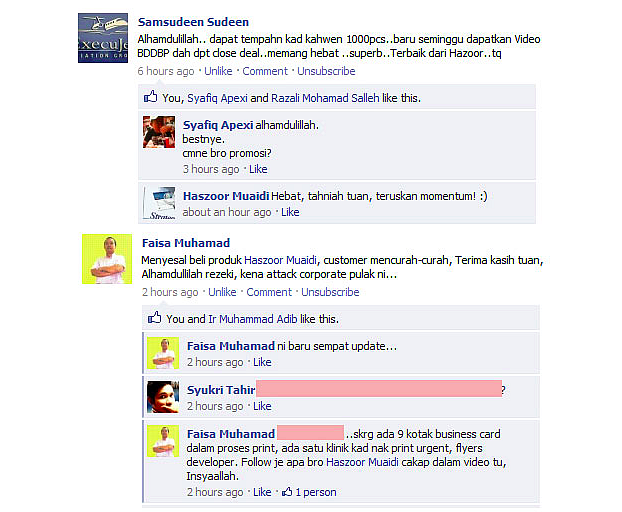Open Razali Mohamad Salleh's profile link
622x512 pixels.
(x=325, y=98)
